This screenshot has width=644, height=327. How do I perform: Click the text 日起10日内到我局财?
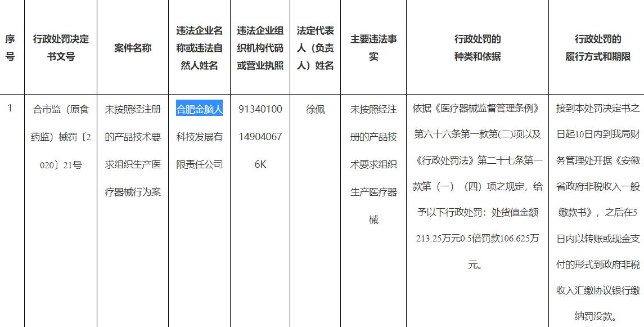tap(597, 134)
